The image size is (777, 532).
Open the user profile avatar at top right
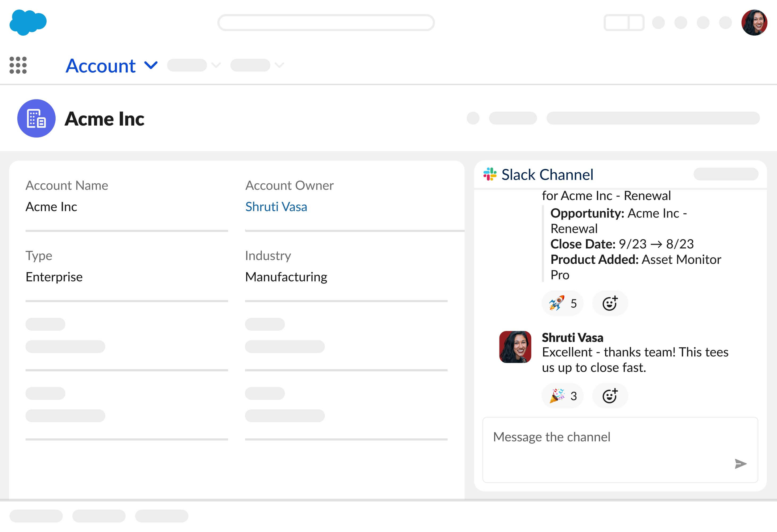[754, 22]
